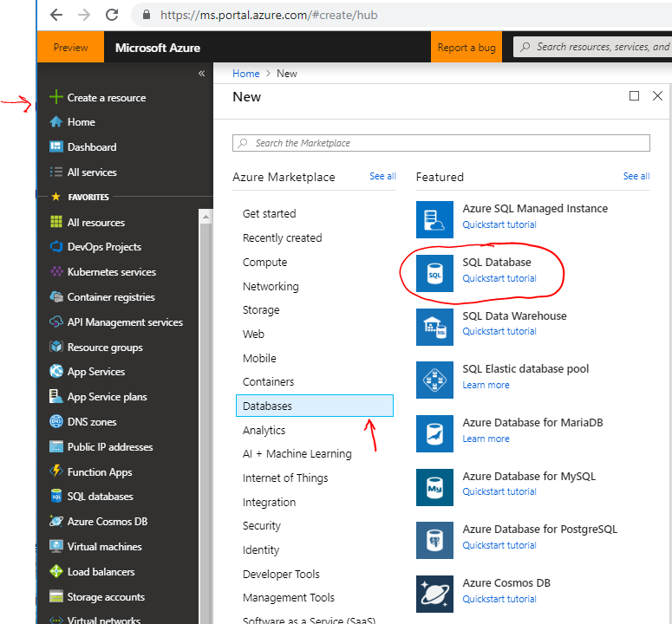Click the SQL Data Warehouse tile icon
Image resolution: width=672 pixels, height=624 pixels.
point(434,327)
